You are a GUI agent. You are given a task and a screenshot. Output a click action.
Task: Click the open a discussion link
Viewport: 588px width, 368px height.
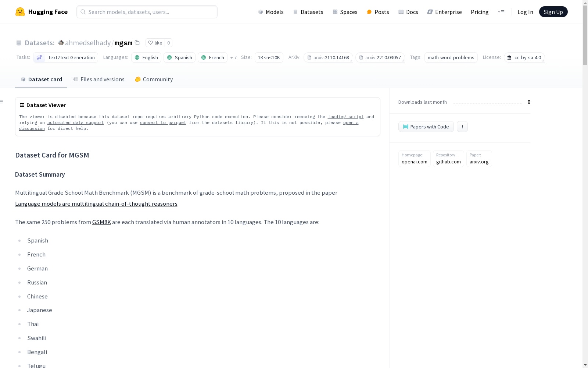pos(351,123)
